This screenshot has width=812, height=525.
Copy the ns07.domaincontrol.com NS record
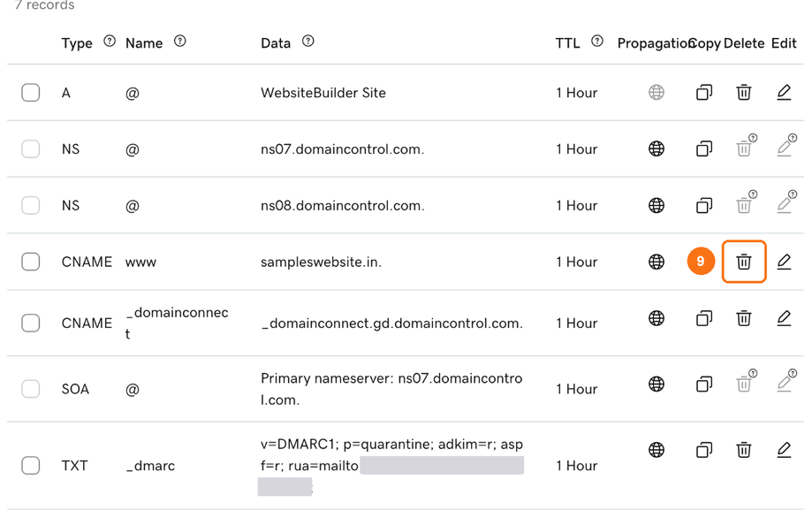704,148
